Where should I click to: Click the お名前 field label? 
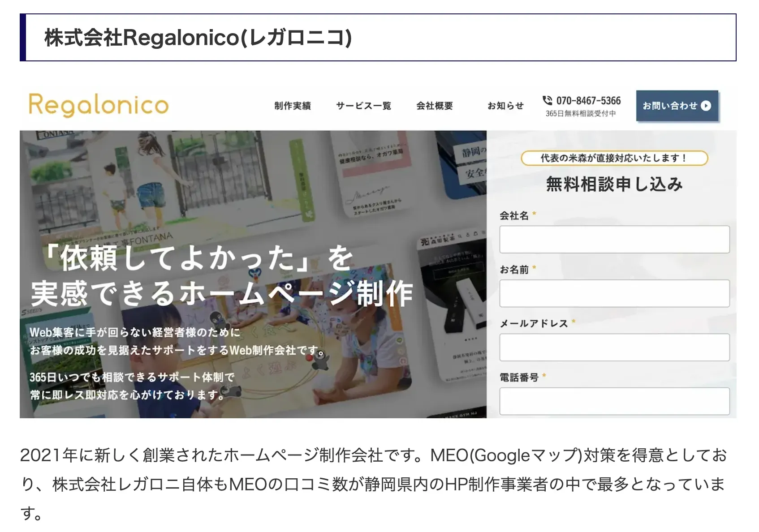click(x=514, y=270)
